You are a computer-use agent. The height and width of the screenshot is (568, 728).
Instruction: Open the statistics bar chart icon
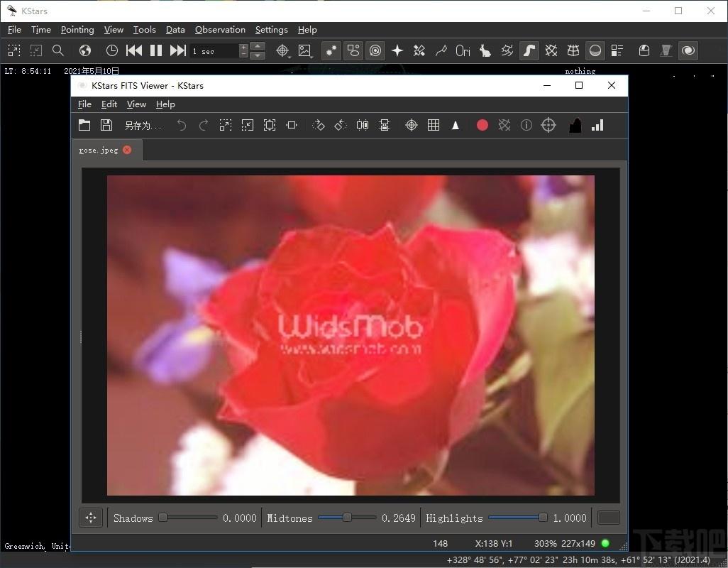[x=597, y=125]
